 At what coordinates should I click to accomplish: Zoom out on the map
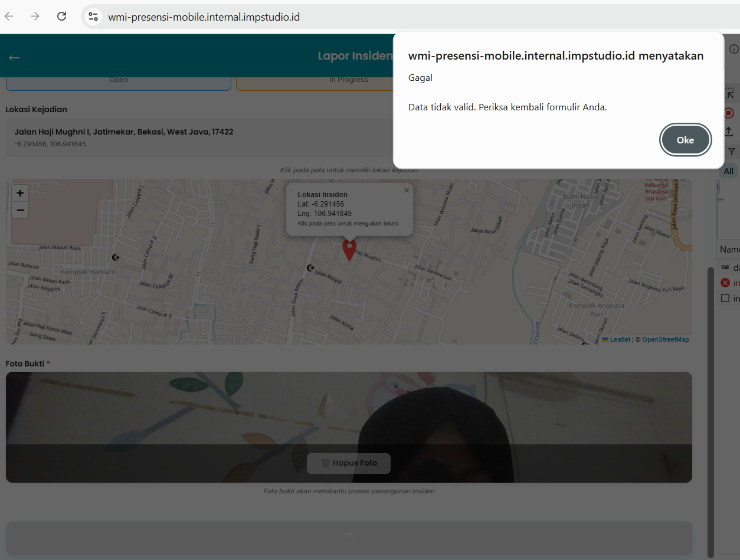[20, 210]
